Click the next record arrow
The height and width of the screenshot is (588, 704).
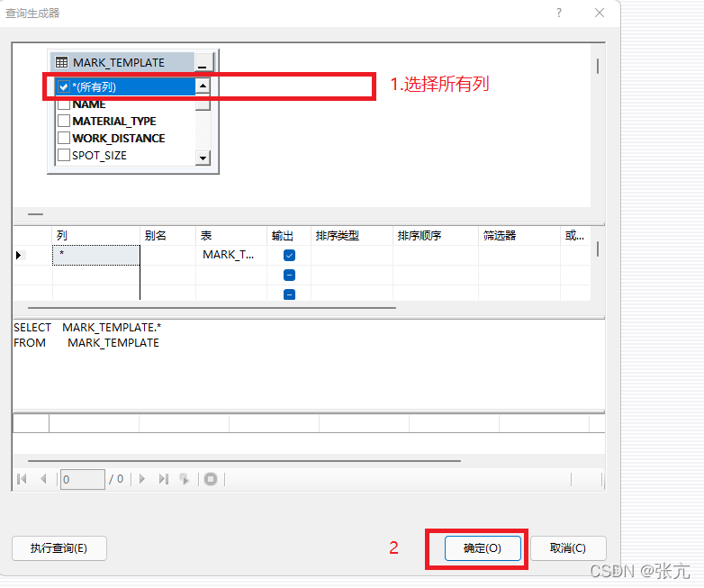click(x=142, y=479)
